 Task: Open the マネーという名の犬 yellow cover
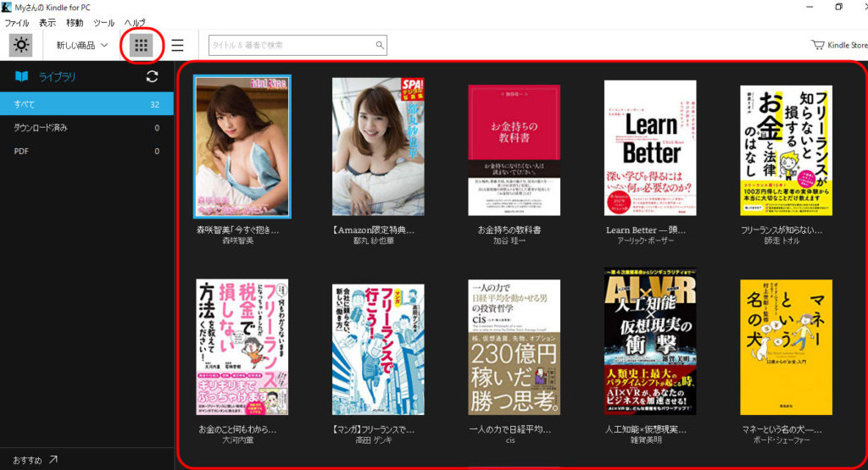(x=786, y=347)
